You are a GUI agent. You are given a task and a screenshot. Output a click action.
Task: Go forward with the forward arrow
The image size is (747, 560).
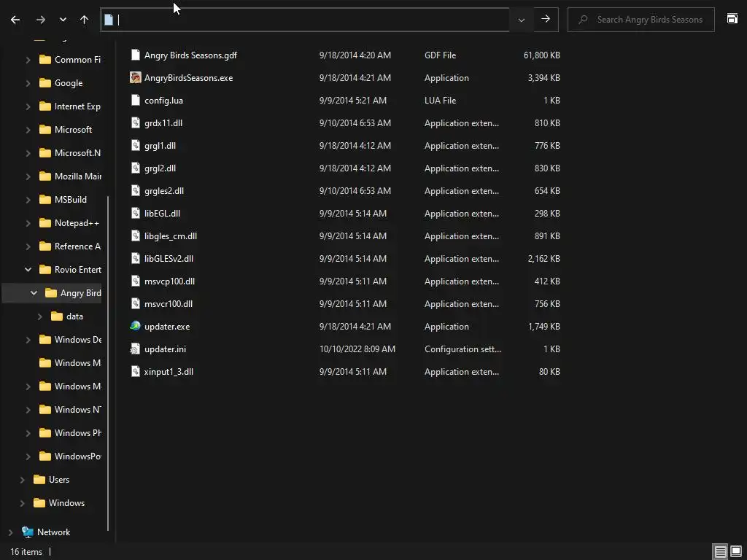pos(41,20)
